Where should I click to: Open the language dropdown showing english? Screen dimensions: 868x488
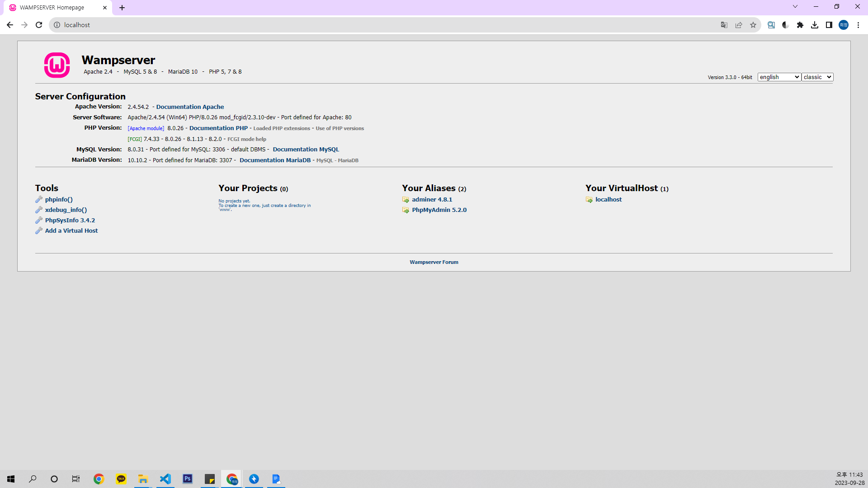tap(779, 77)
